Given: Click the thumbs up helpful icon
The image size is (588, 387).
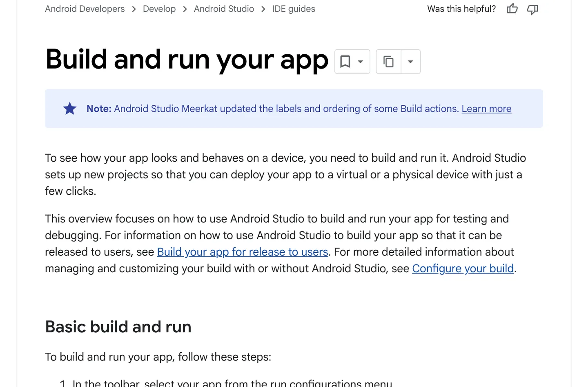Looking at the screenshot, I should click(x=512, y=9).
